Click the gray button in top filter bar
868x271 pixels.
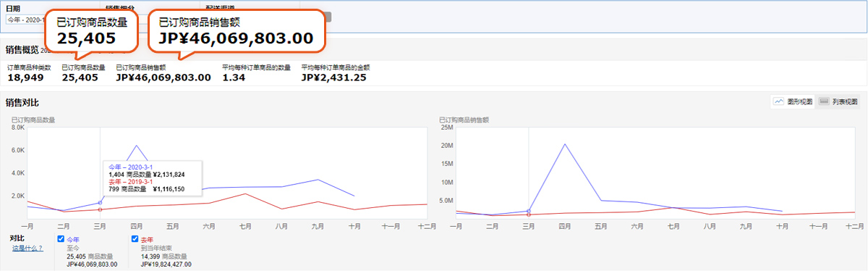coord(328,17)
